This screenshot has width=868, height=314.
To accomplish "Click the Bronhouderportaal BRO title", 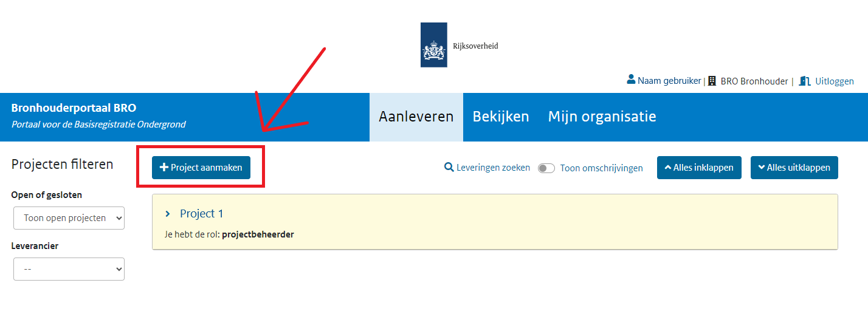I will pos(74,108).
